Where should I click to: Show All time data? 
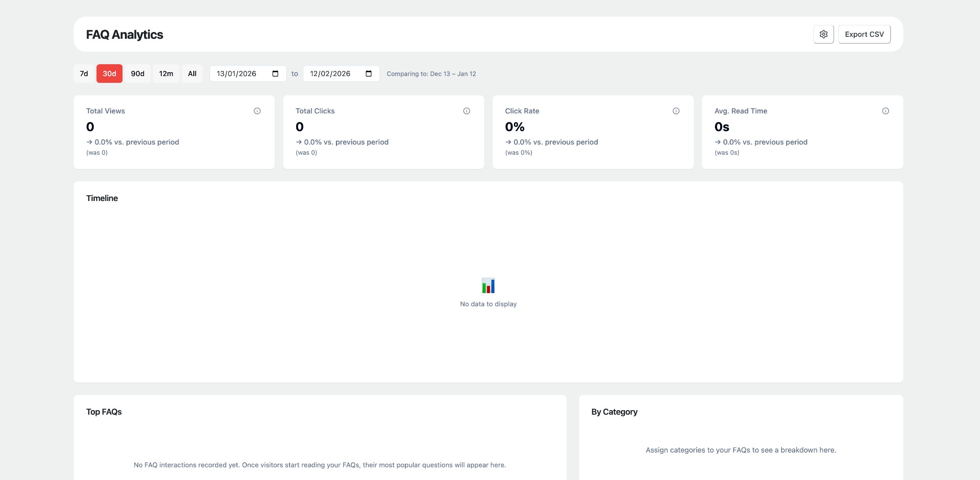(192, 74)
